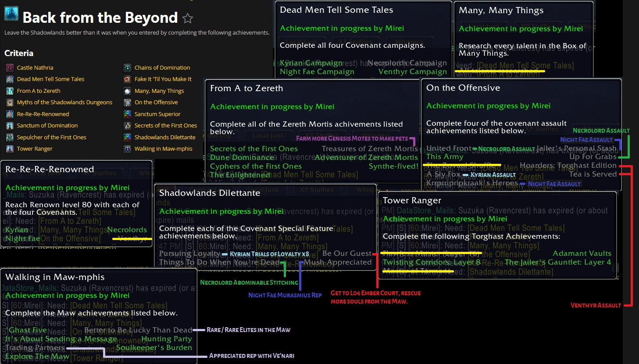
Task: Click the Tower Ranger tooltip title
Action: (x=412, y=201)
